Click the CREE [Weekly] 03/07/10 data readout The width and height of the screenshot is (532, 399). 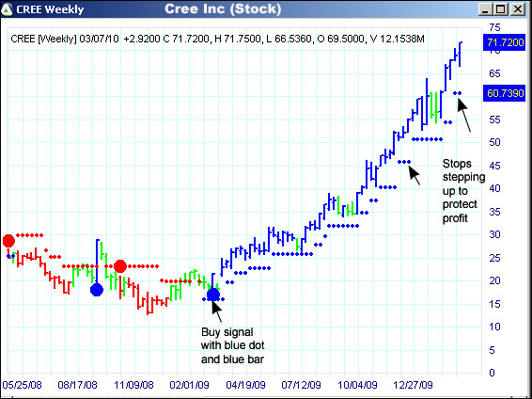click(x=217, y=39)
